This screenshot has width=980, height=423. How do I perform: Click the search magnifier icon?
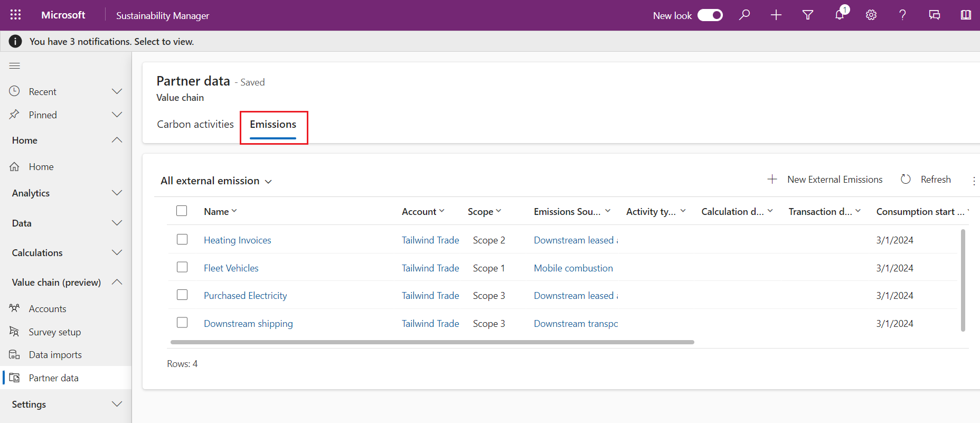point(745,15)
